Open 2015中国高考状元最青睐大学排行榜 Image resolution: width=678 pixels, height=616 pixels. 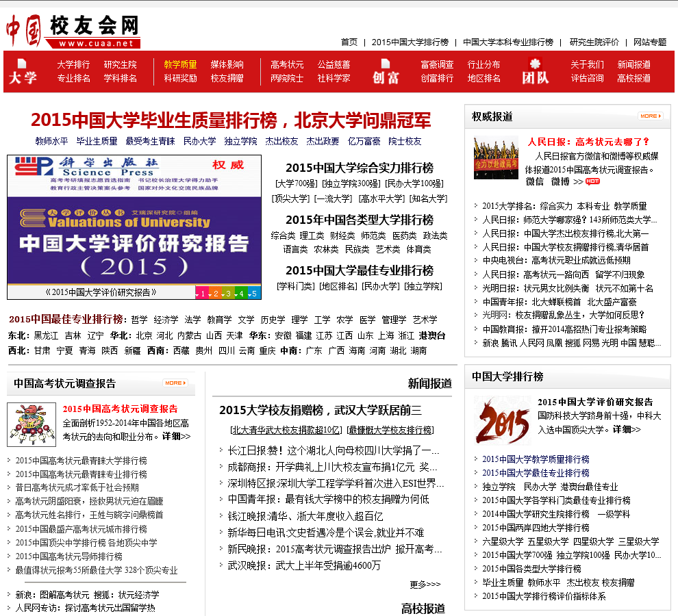[81, 461]
